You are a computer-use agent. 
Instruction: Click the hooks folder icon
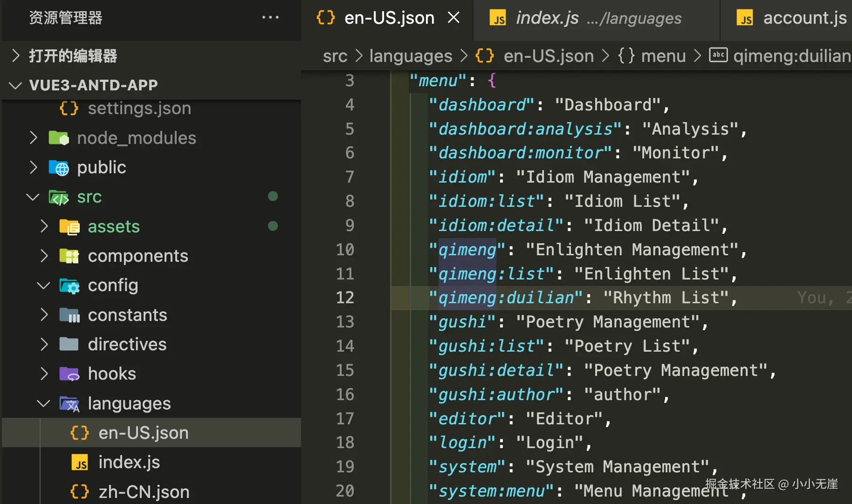click(69, 374)
